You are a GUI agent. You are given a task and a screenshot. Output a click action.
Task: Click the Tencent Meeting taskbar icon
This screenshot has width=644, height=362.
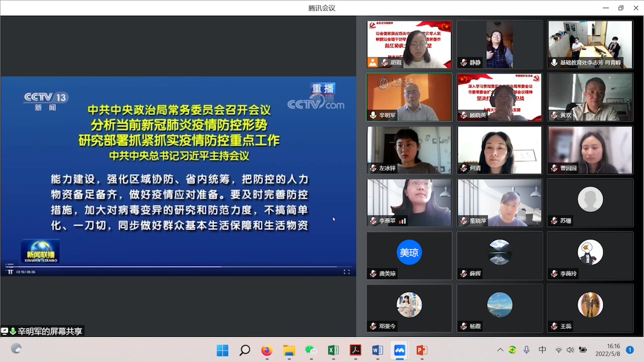(x=399, y=350)
